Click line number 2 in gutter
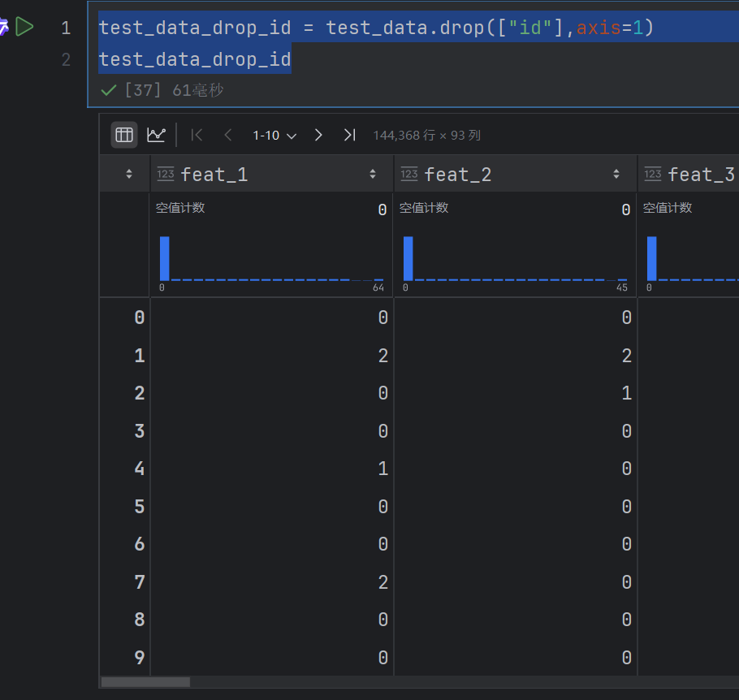This screenshot has height=700, width=739. [66, 59]
